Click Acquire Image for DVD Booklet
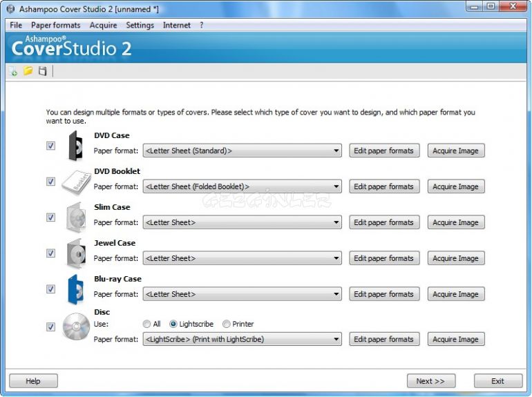Image resolution: width=532 pixels, height=397 pixels. 456,186
